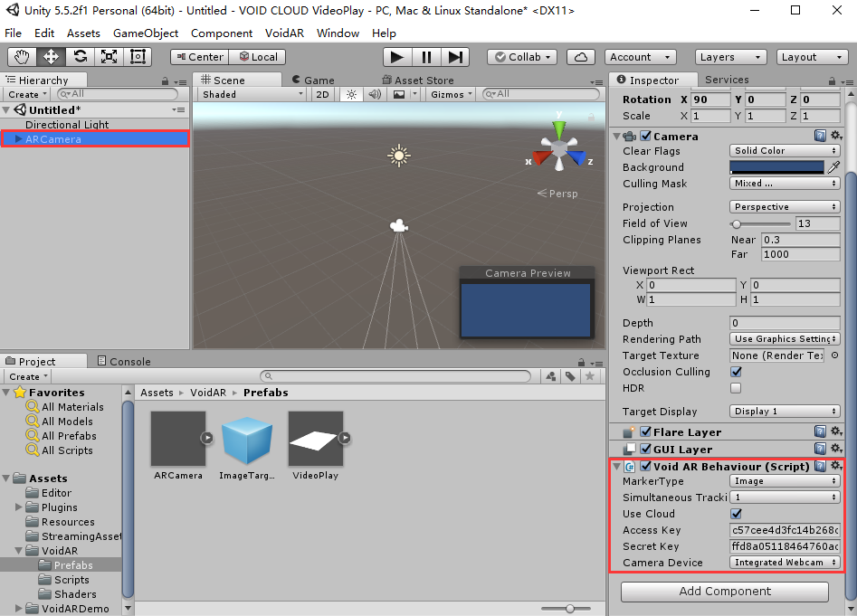The height and width of the screenshot is (616, 857).
Task: Open Void AR Behaviour settings gear
Action: (x=835, y=466)
